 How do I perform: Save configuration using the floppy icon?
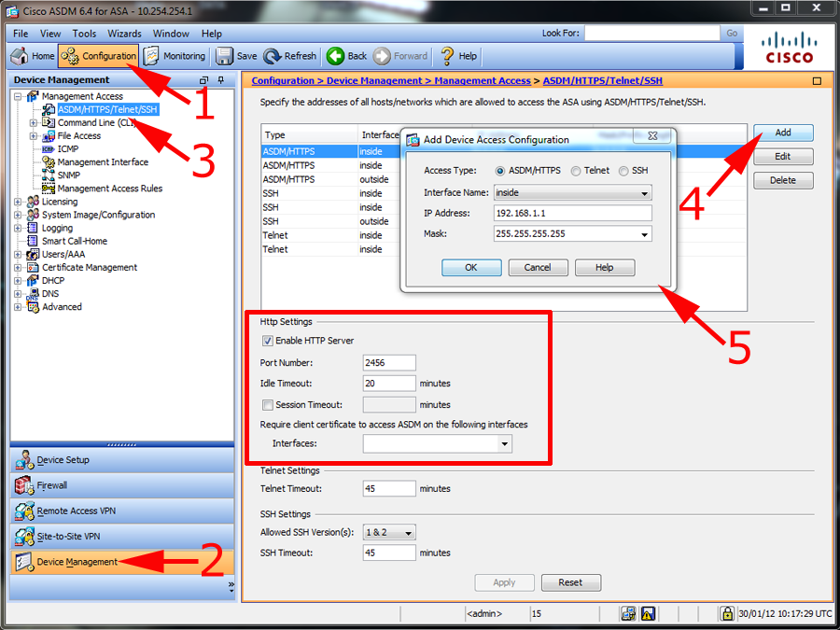pyautogui.click(x=236, y=56)
